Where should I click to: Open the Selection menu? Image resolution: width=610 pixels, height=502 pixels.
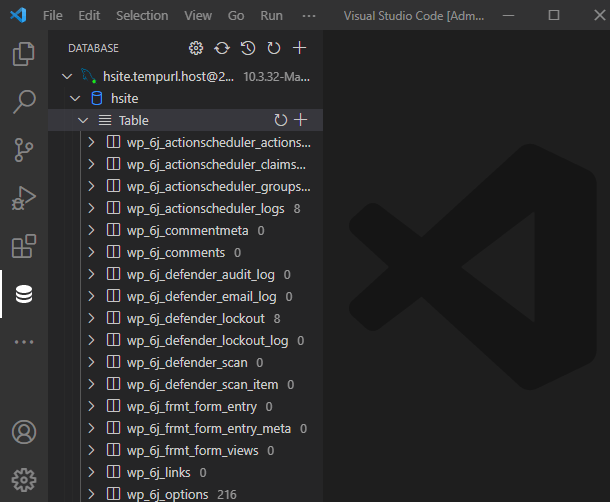(142, 16)
